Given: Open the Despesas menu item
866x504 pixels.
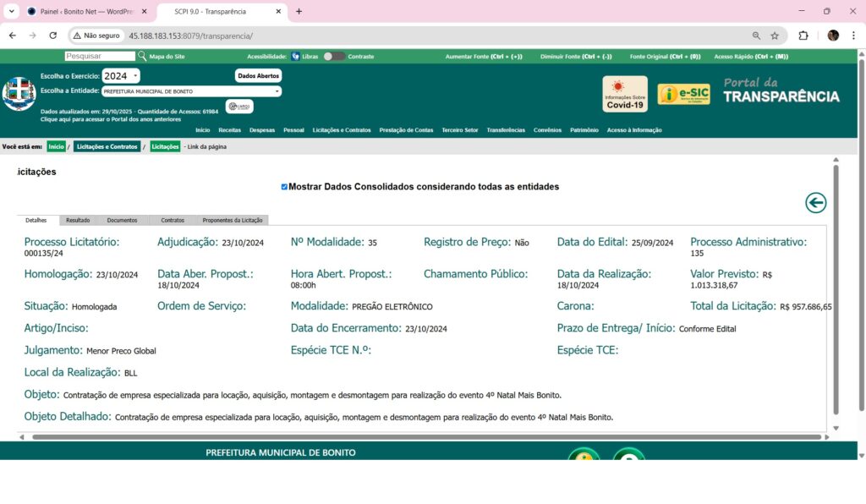Looking at the screenshot, I should coord(262,130).
